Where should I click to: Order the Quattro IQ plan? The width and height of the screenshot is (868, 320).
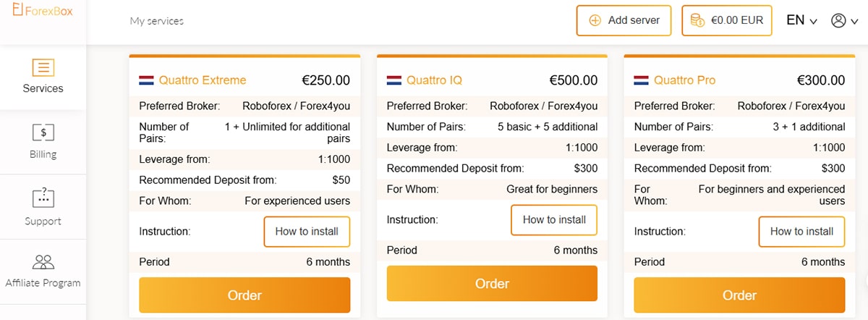pyautogui.click(x=492, y=283)
